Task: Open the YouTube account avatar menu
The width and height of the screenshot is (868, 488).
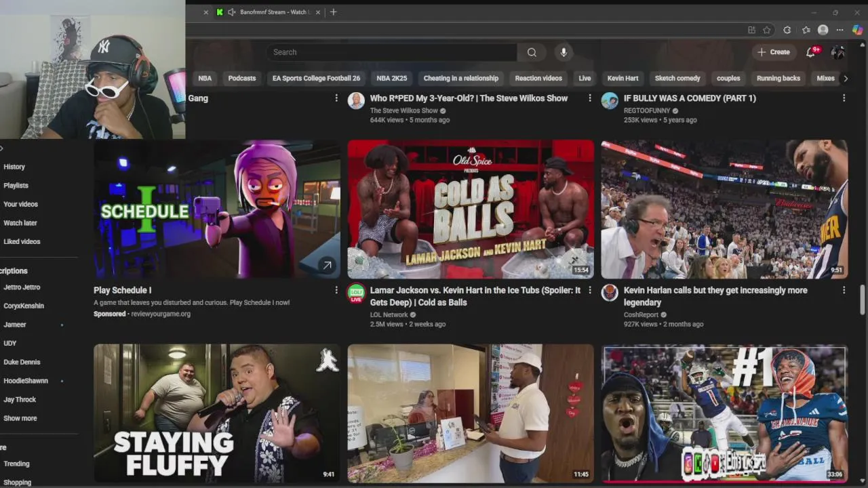Action: pyautogui.click(x=837, y=52)
